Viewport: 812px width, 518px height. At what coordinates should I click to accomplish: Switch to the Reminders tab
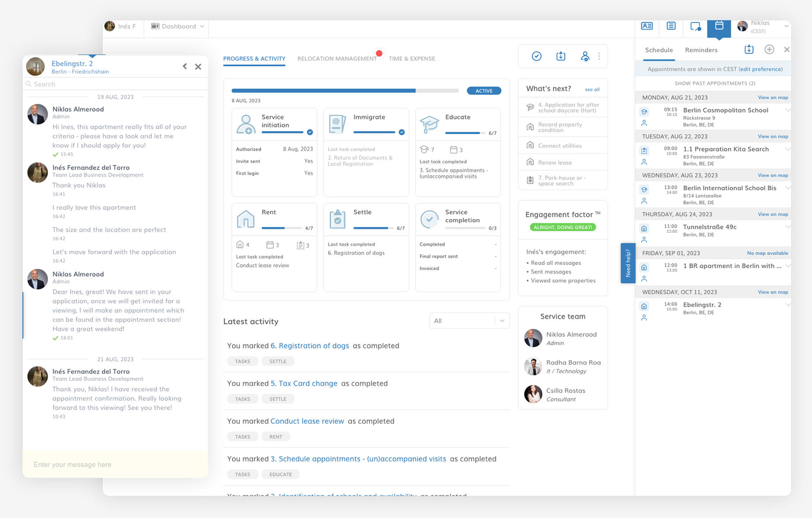click(701, 50)
